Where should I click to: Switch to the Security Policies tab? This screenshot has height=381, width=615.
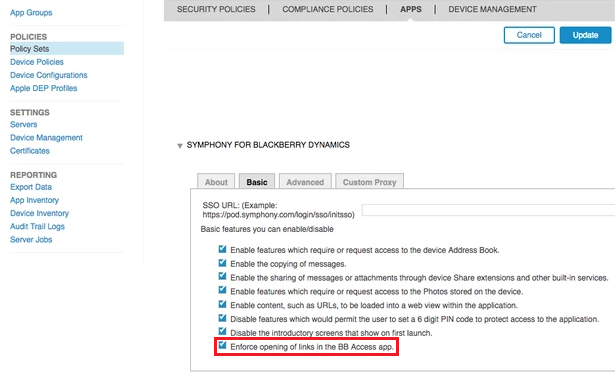pyautogui.click(x=216, y=9)
